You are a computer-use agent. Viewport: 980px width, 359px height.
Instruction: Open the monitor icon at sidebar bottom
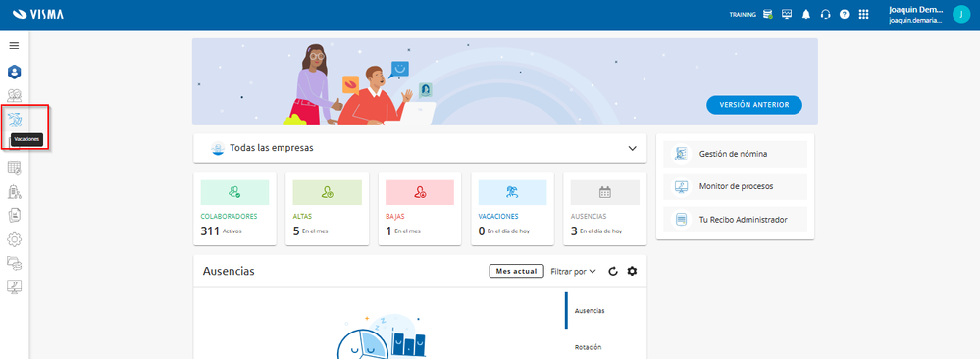point(14,286)
